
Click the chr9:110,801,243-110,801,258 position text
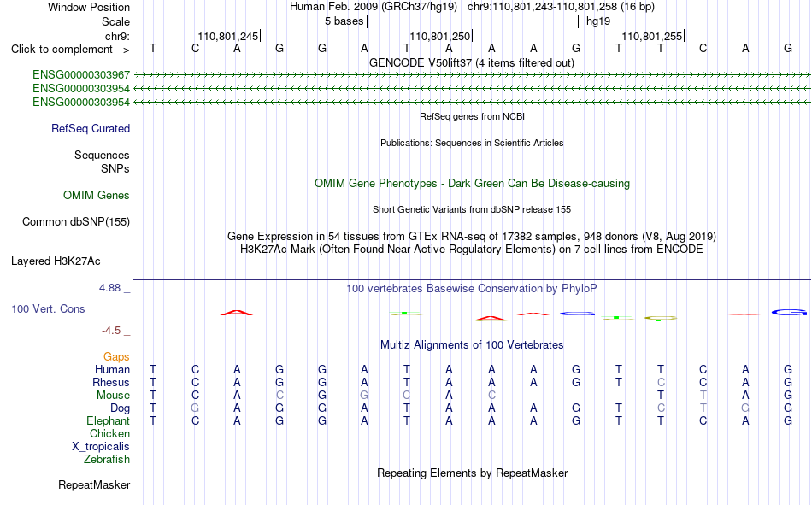point(561,7)
